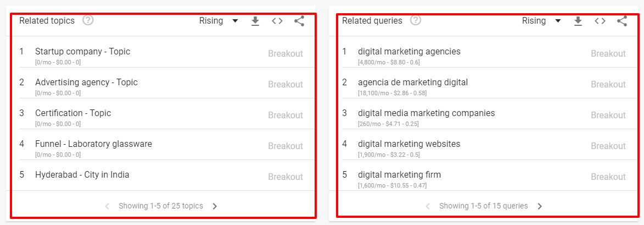Open Advertising agency topic
Viewport: 644px width, 225px height.
(86, 82)
